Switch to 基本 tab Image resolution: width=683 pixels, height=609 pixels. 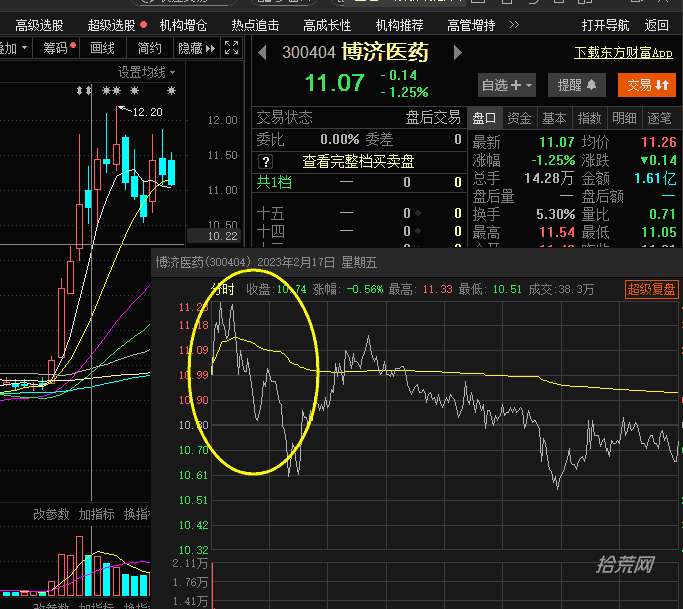pyautogui.click(x=555, y=118)
